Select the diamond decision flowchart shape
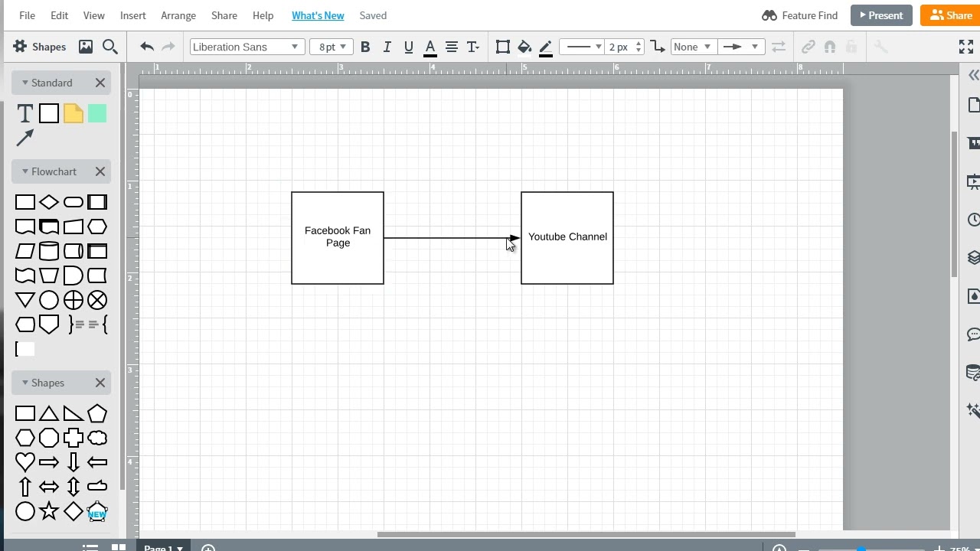The width and height of the screenshot is (980, 551). pyautogui.click(x=49, y=202)
